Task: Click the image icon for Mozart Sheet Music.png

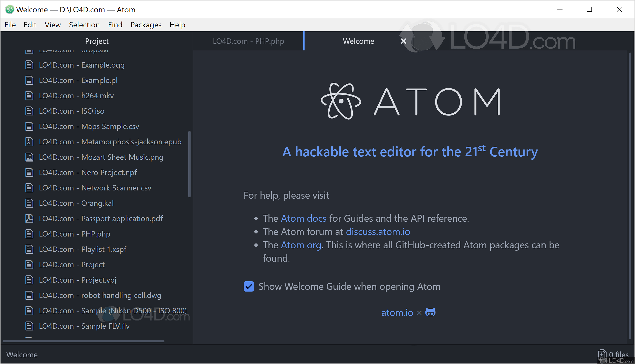Action: (x=29, y=157)
